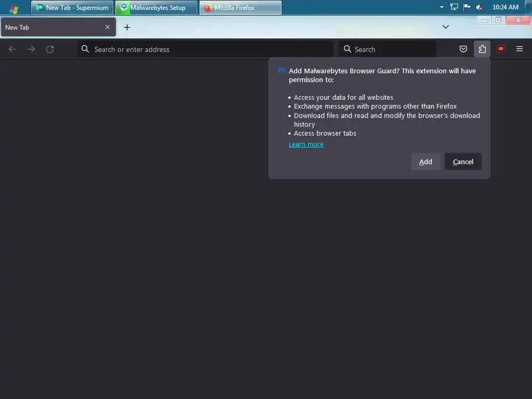Screen dimensions: 532x399
Task: Click the Extensions puzzle piece icon
Action: [482, 49]
